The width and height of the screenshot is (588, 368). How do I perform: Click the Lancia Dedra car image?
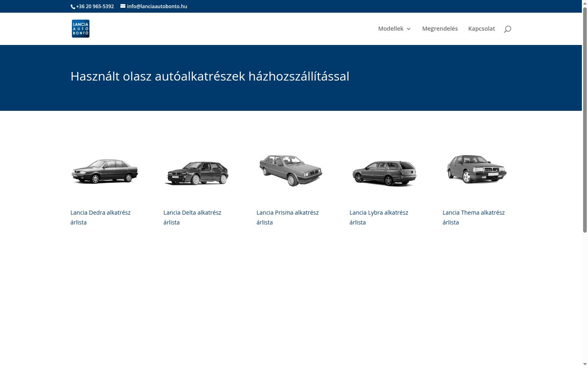click(x=105, y=171)
